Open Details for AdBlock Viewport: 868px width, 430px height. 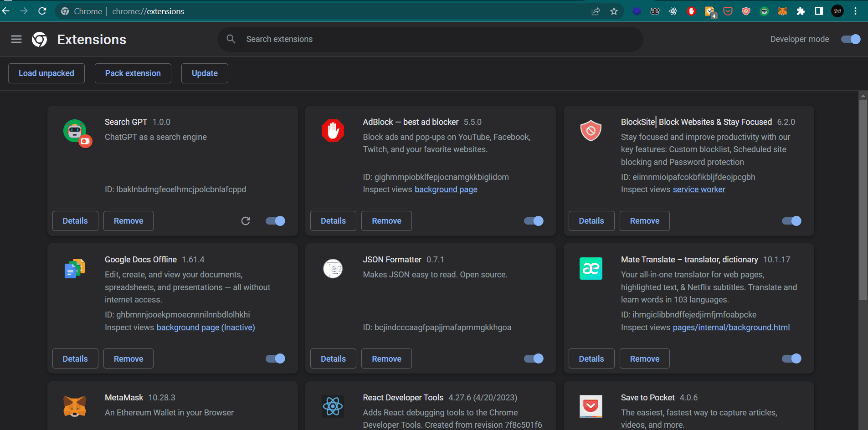(333, 221)
